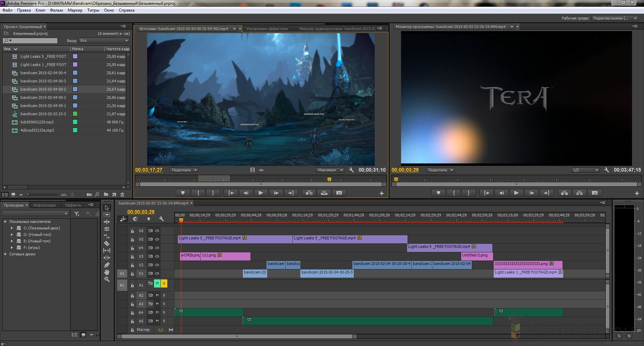The width and height of the screenshot is (644, 346).
Task: Expand the D: (Новый том) drive
Action: (x=12, y=235)
